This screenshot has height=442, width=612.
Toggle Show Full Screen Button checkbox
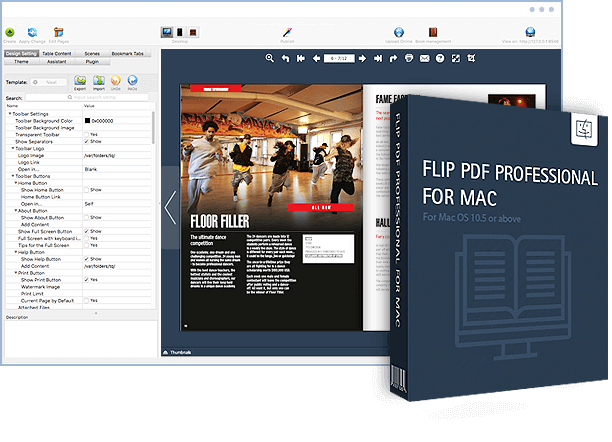(x=86, y=231)
